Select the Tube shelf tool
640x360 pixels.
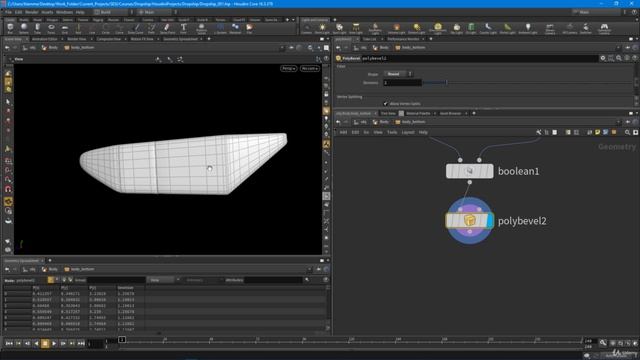tap(37, 29)
